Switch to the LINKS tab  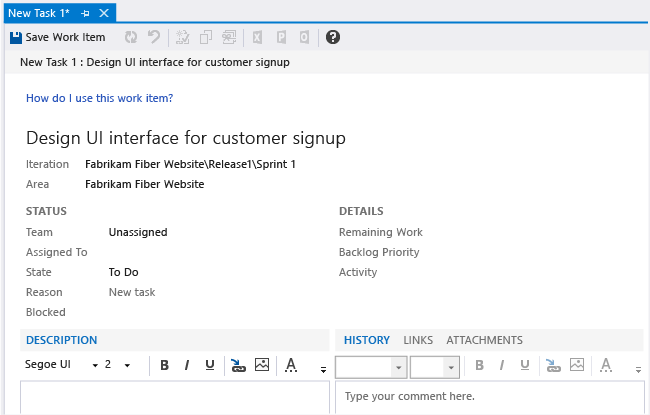(418, 340)
